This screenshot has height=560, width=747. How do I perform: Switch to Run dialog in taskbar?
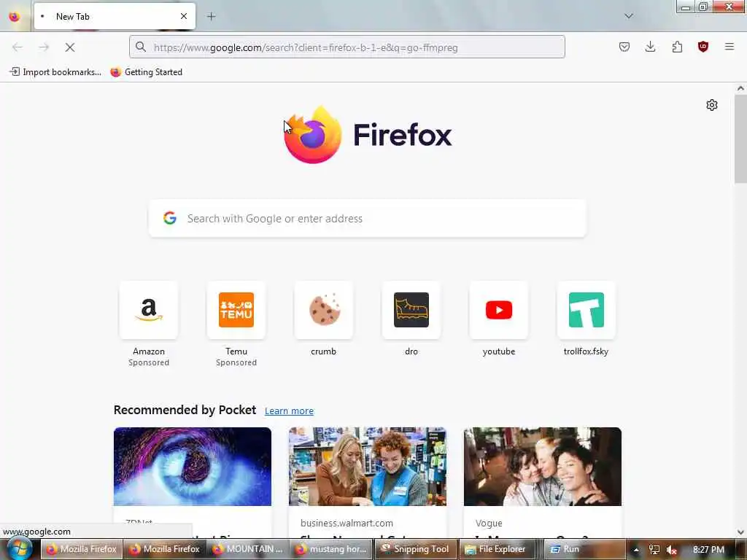coord(584,549)
